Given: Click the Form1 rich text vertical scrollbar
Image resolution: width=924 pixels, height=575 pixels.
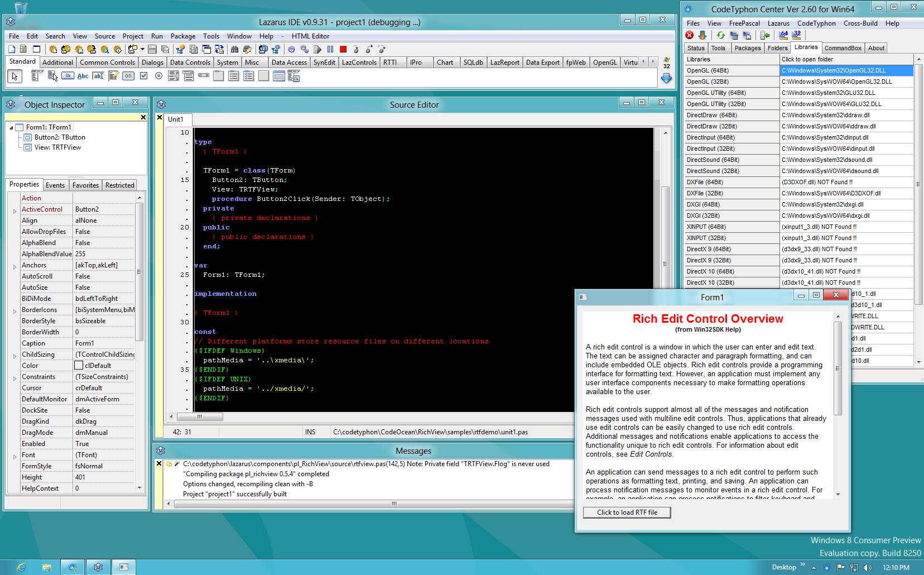Looking at the screenshot, I should [838, 405].
